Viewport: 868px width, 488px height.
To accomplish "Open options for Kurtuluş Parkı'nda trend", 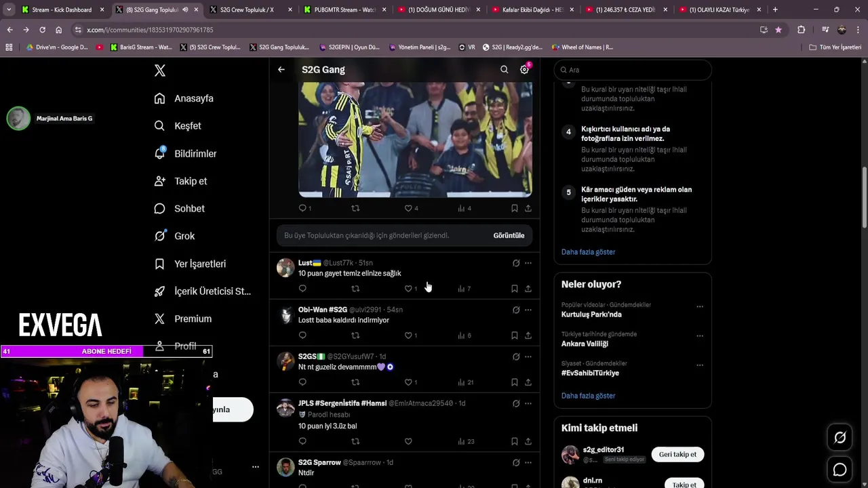I will point(700,306).
